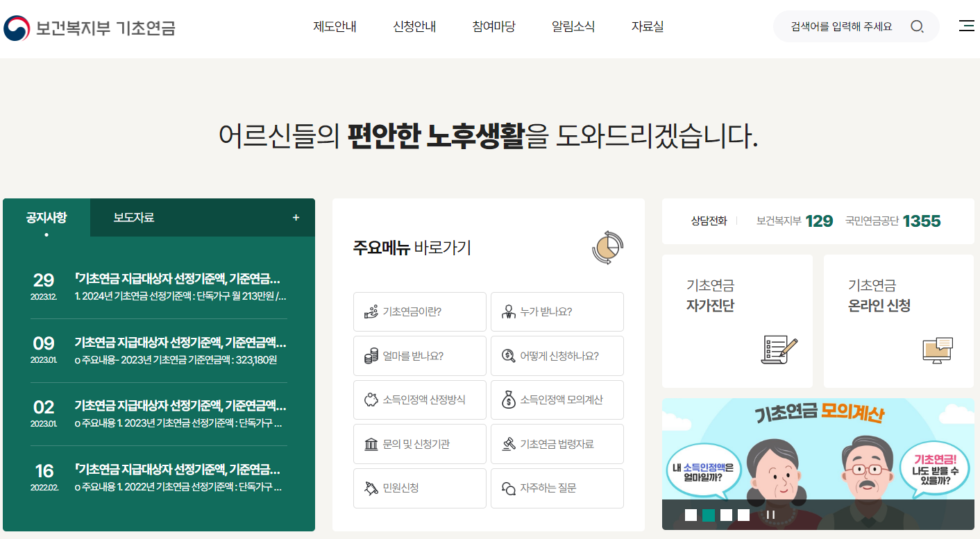Screen dimensions: 980x539
Task: Select the third banner slide indicator
Action: (726, 515)
